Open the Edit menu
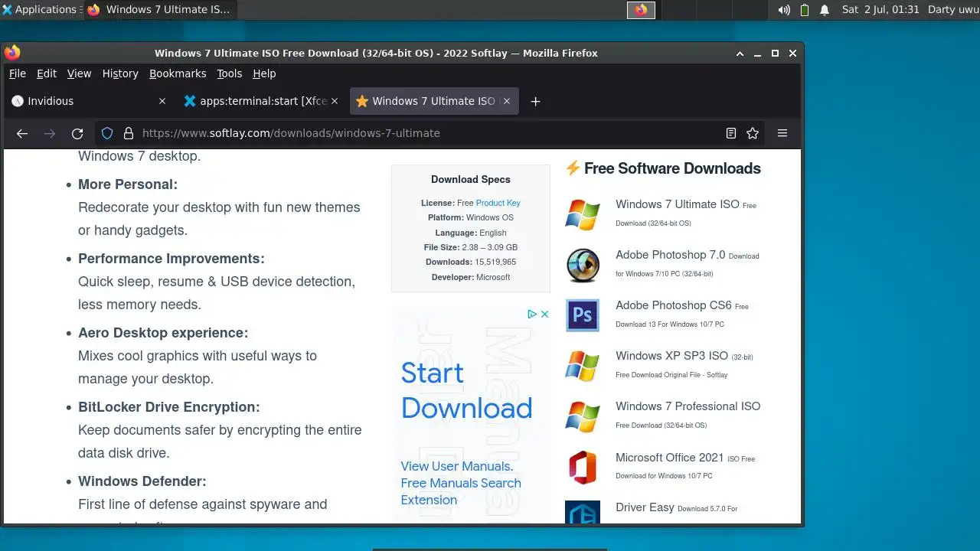This screenshot has height=551, width=980. tap(47, 73)
